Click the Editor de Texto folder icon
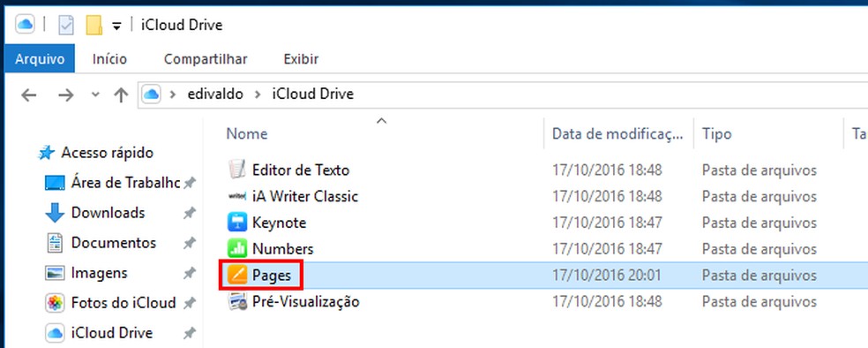Viewport: 868px width, 348px height. [236, 170]
